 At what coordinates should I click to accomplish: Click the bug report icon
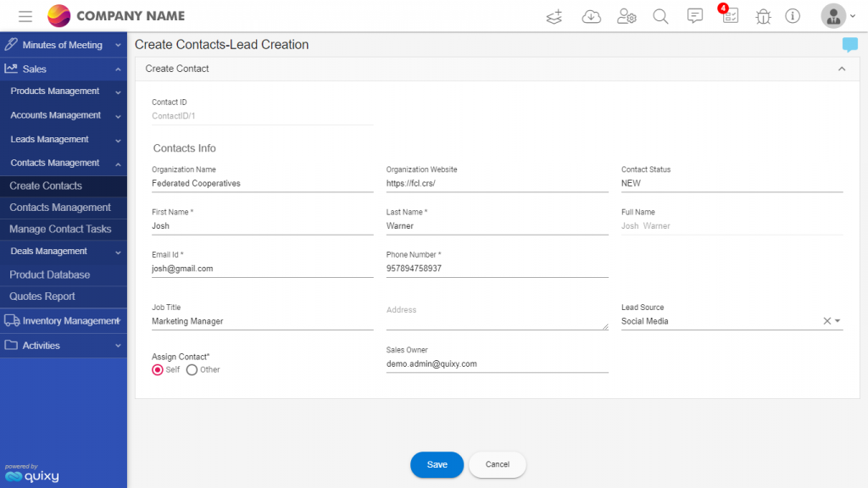(x=763, y=17)
